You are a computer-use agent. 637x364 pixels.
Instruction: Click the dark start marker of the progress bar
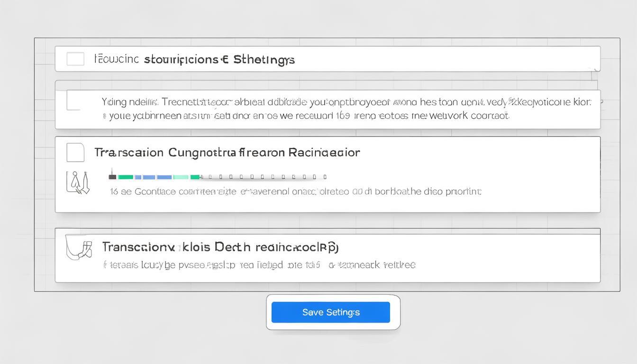point(112,177)
